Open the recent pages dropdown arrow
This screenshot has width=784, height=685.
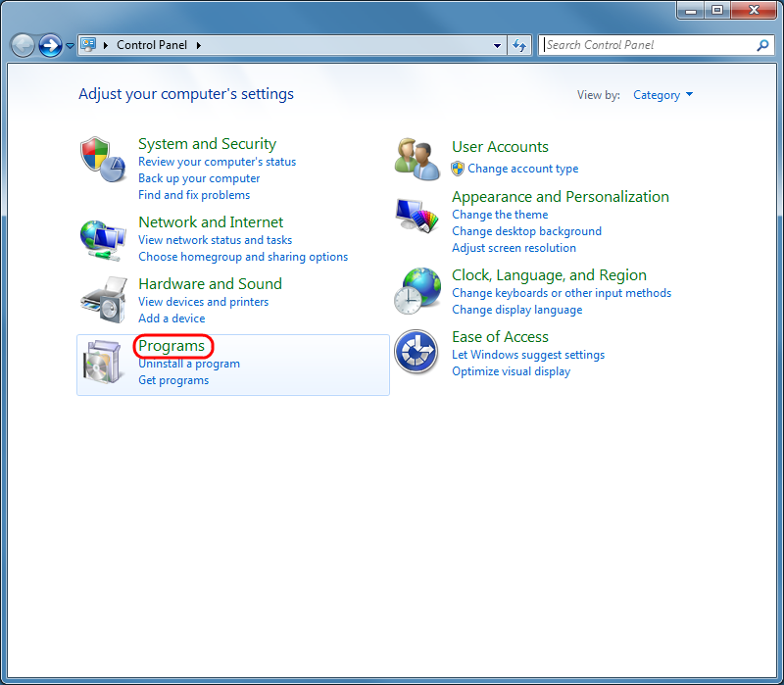pyautogui.click(x=70, y=46)
